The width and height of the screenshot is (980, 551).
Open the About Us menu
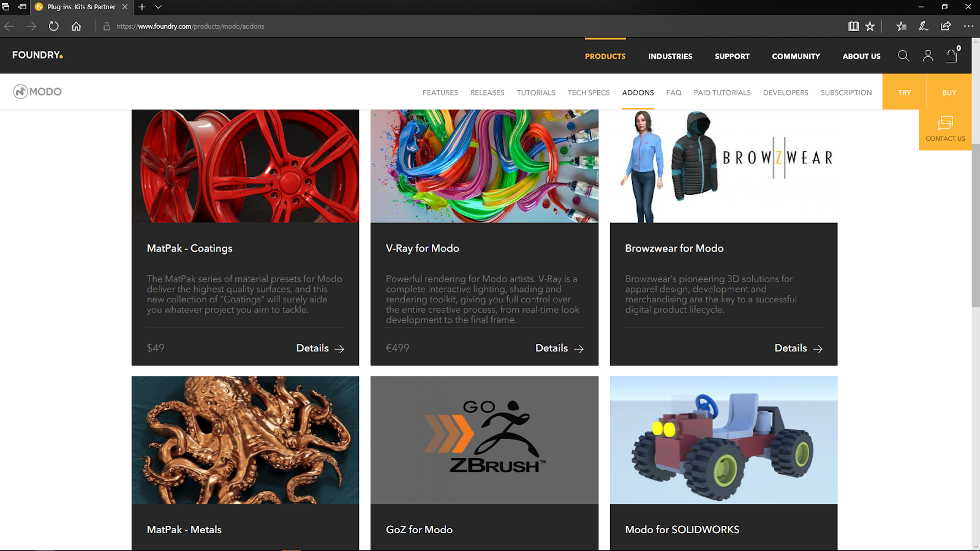click(x=861, y=56)
